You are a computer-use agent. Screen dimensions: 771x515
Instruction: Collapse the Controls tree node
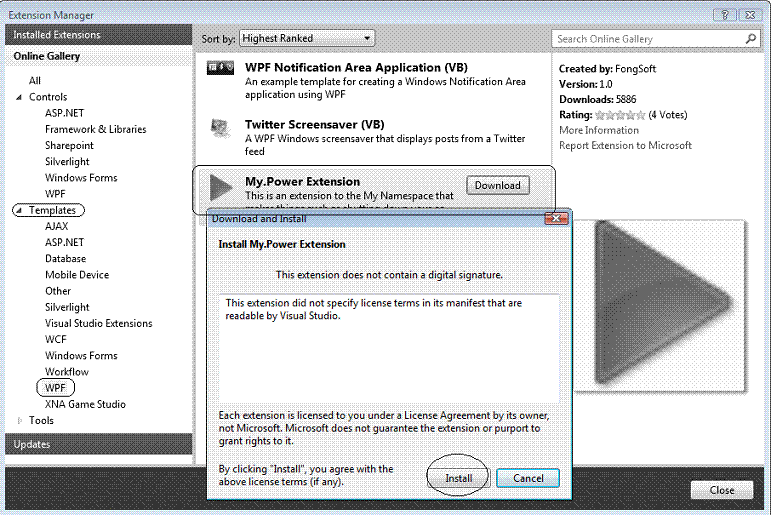point(19,97)
